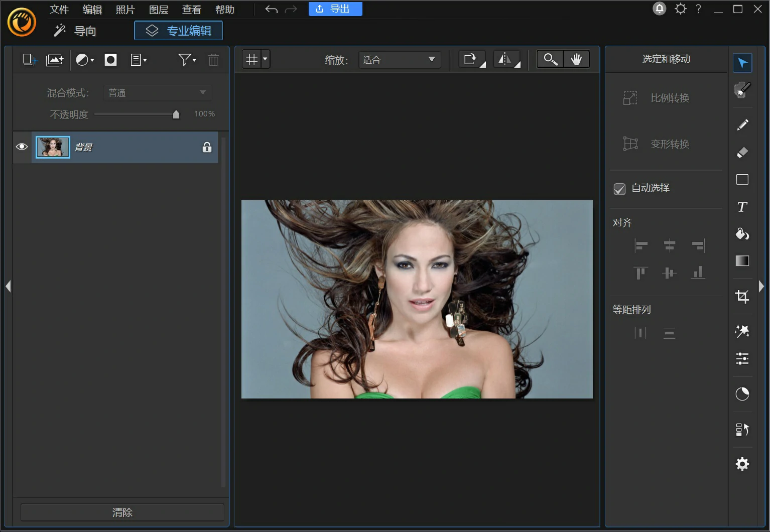Activate the Zoom magnifier tool
Image resolution: width=770 pixels, height=532 pixels.
click(x=550, y=59)
